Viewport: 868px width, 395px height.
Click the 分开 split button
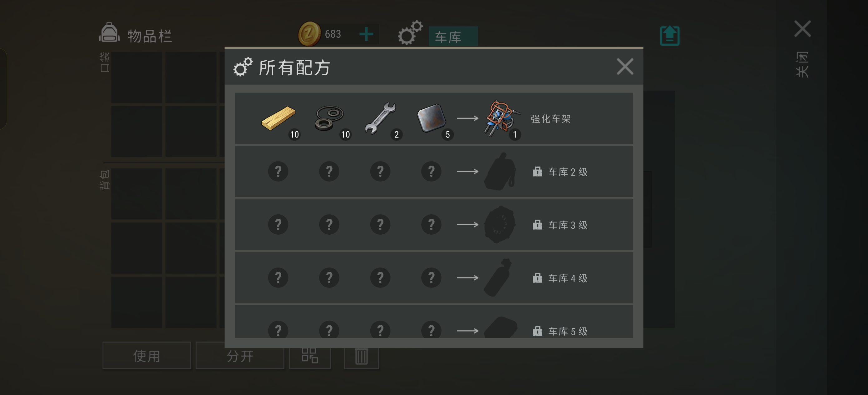pyautogui.click(x=239, y=356)
